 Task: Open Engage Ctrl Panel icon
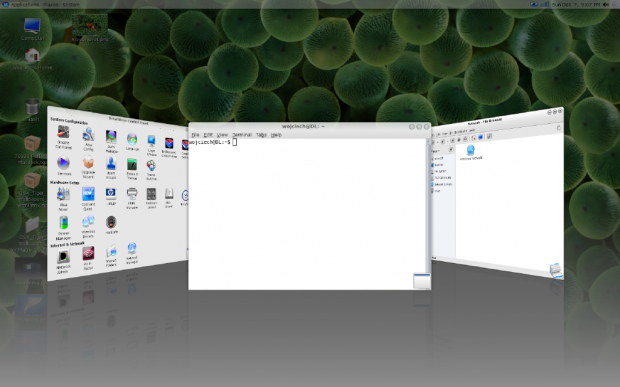click(63, 137)
